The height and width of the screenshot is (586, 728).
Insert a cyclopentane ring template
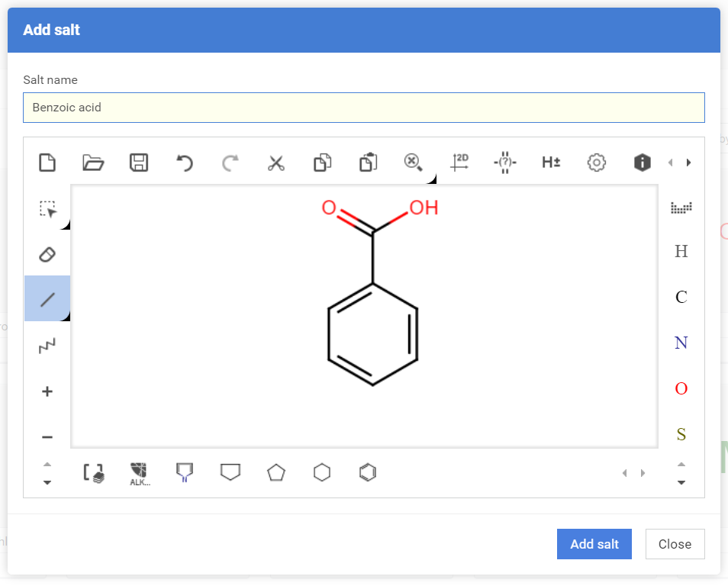[x=276, y=473]
